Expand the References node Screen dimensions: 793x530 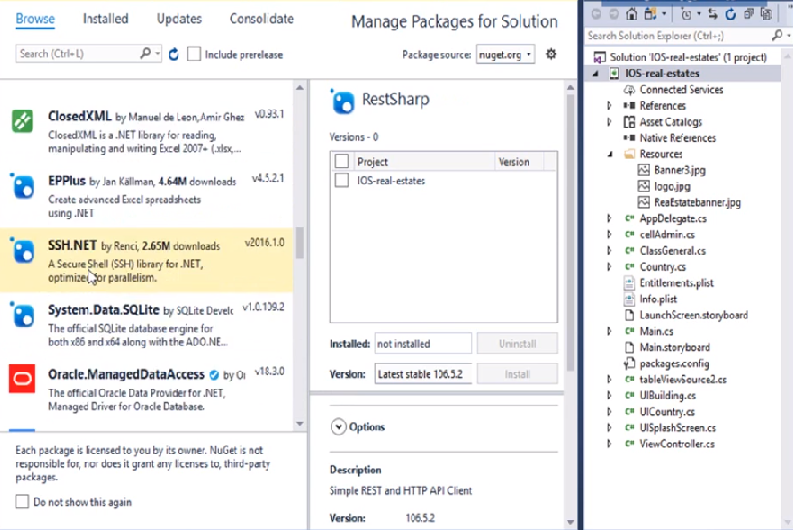(x=609, y=106)
